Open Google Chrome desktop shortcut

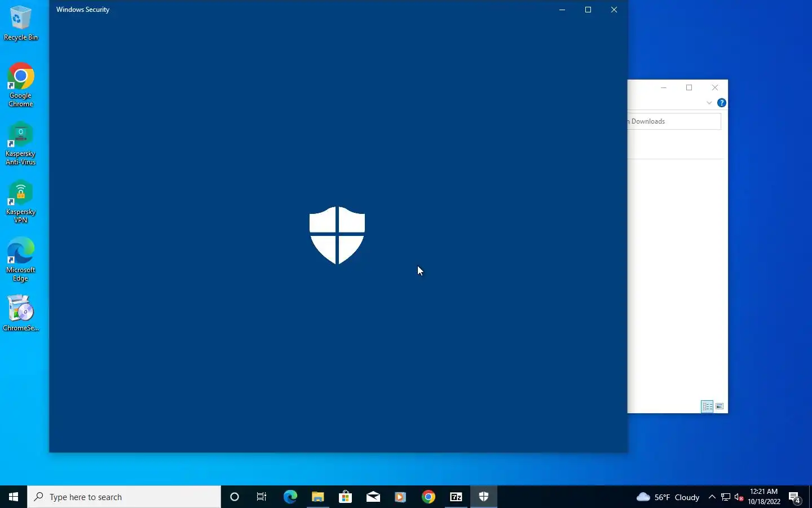tap(21, 85)
